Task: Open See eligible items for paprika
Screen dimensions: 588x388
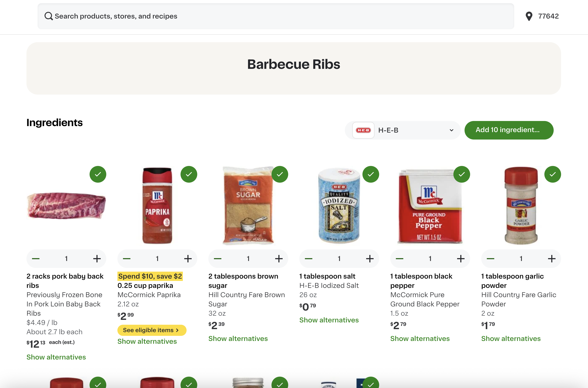Action: [x=152, y=330]
